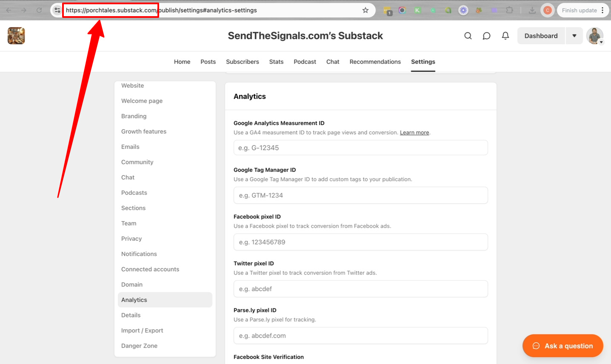Click the browser forward arrow
The height and width of the screenshot is (364, 611).
pos(24,10)
